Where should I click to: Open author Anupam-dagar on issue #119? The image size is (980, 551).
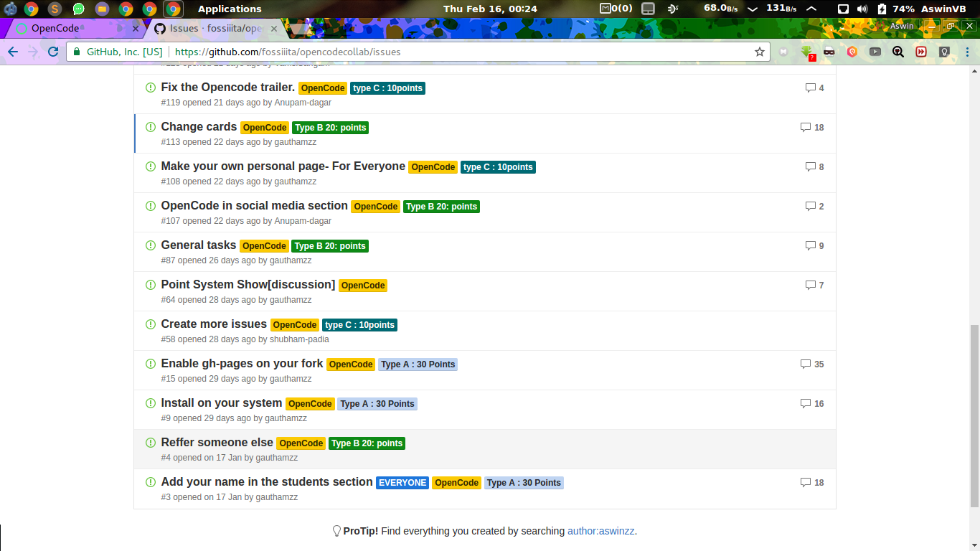pos(303,103)
